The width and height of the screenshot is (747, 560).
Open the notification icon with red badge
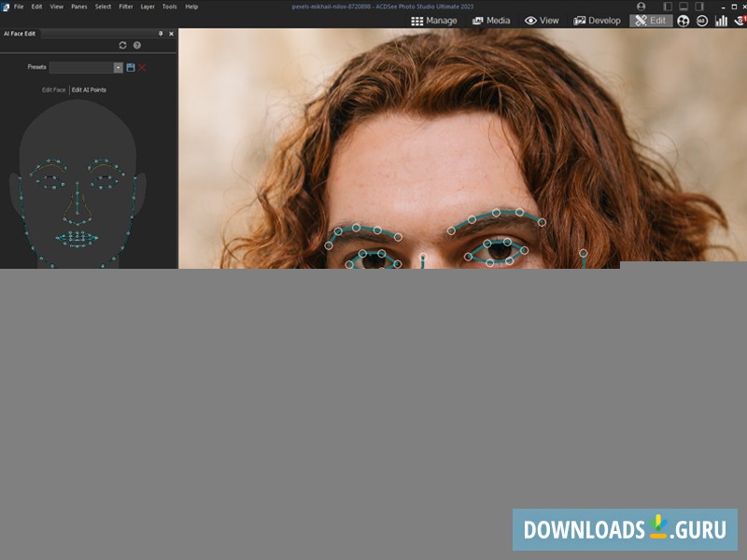740,21
